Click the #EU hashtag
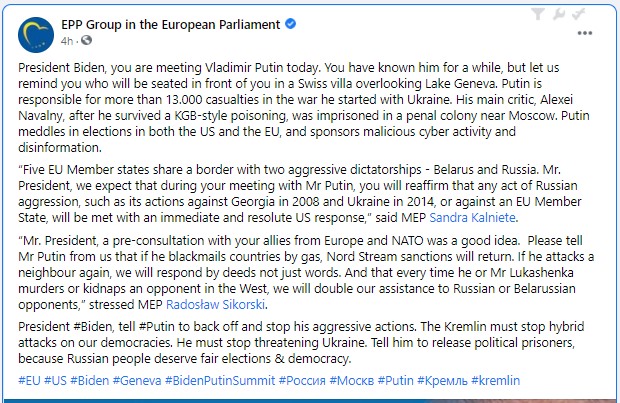 [x=29, y=380]
